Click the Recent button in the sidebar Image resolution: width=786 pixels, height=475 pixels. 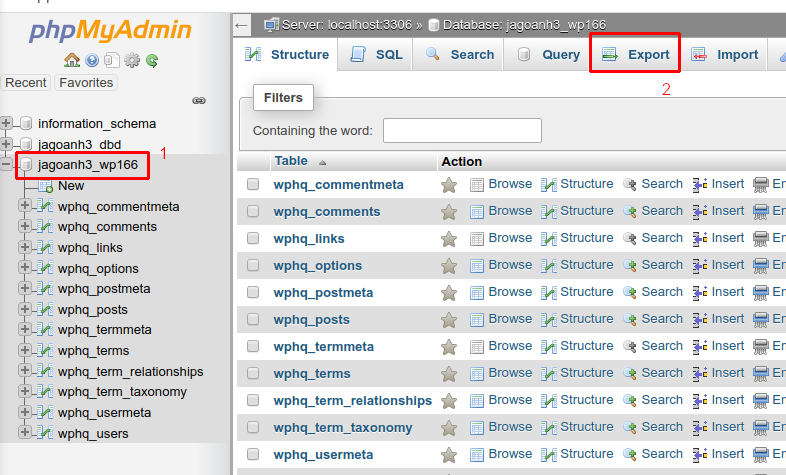click(26, 83)
